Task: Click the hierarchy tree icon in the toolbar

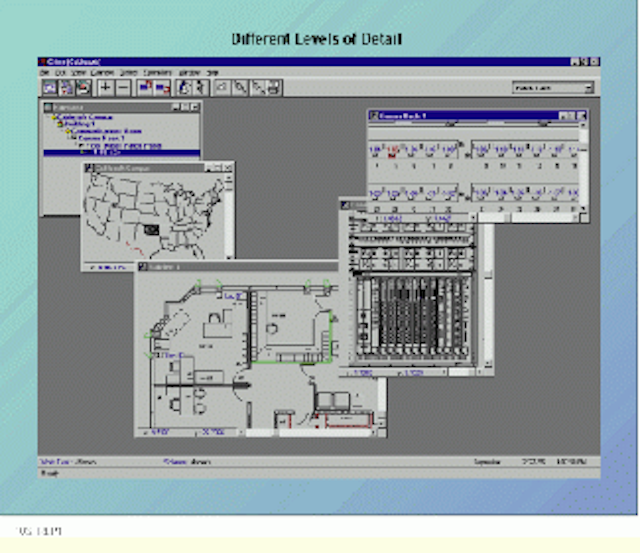Action: [67, 88]
